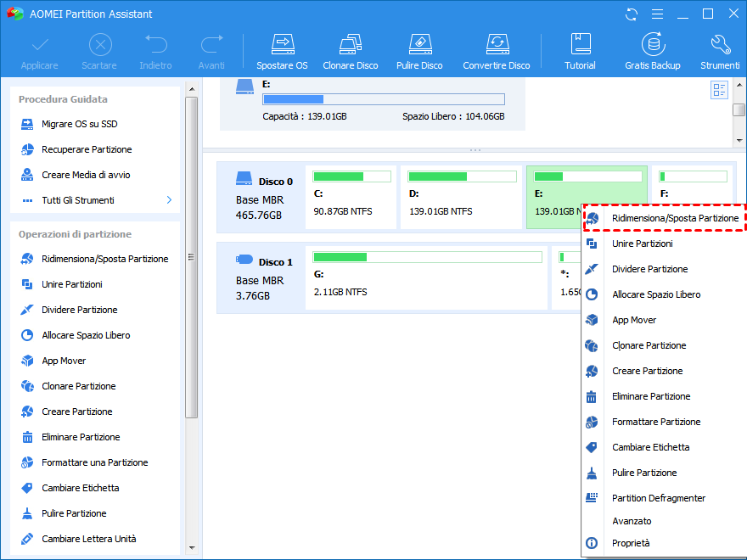Click the Indietro undo arrow

click(156, 44)
